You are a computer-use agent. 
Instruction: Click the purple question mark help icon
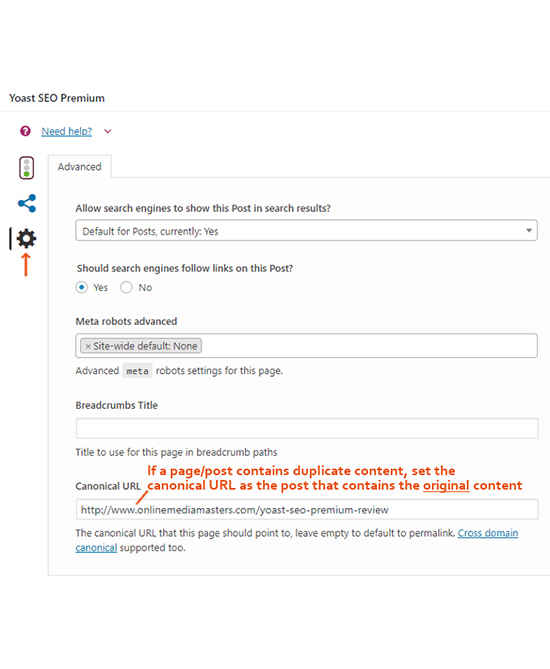(25, 131)
